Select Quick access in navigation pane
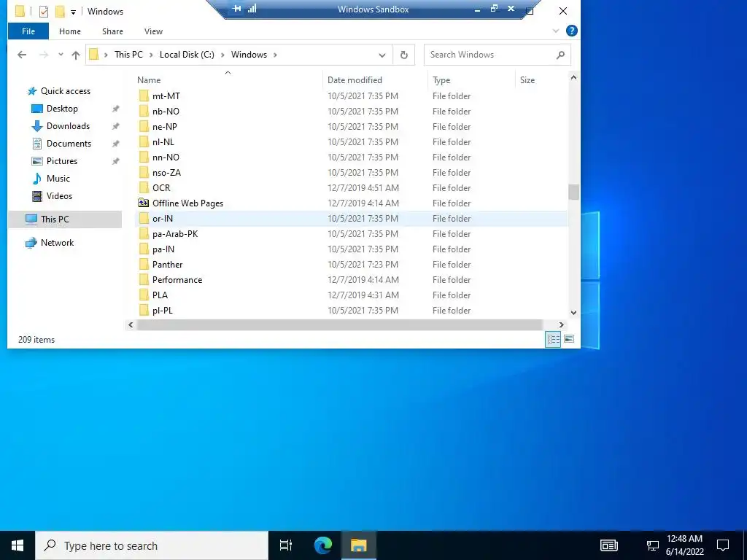747x560 pixels. tap(65, 91)
